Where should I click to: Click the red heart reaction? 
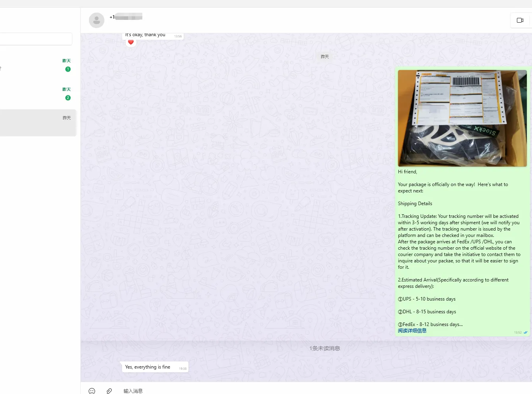coord(131,42)
